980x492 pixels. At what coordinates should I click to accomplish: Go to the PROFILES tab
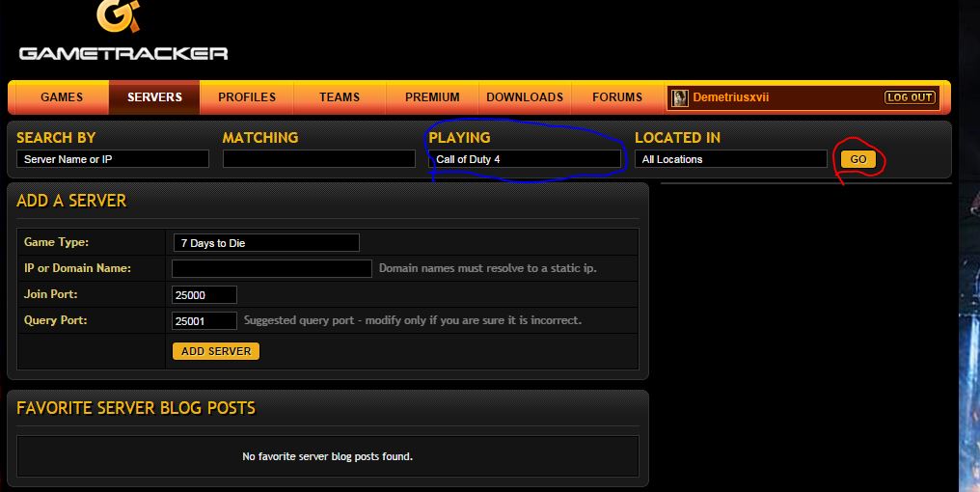point(247,96)
